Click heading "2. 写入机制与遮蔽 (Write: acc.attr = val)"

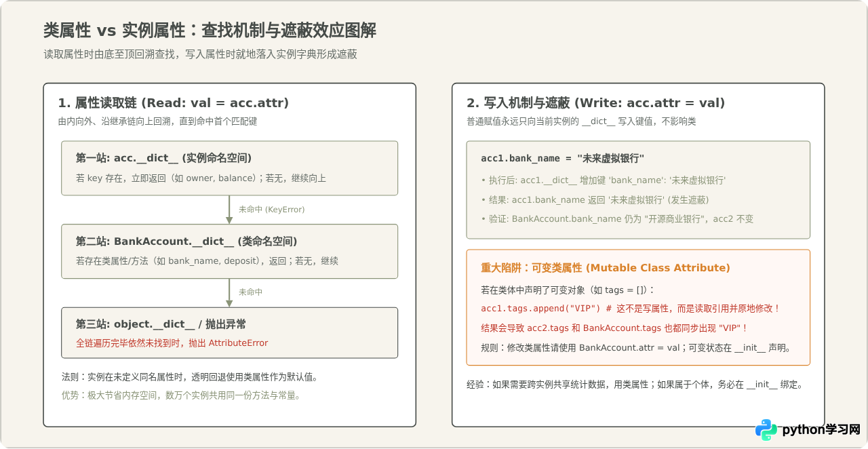(x=596, y=103)
